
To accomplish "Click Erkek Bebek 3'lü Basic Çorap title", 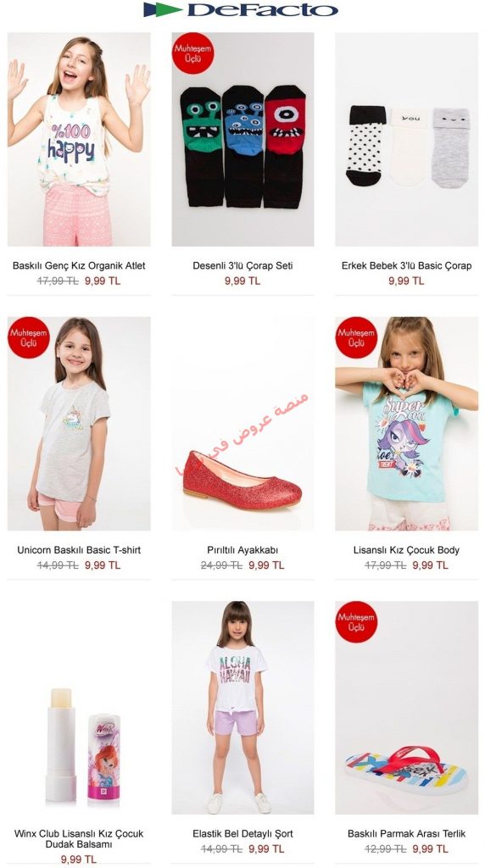I will [x=406, y=265].
